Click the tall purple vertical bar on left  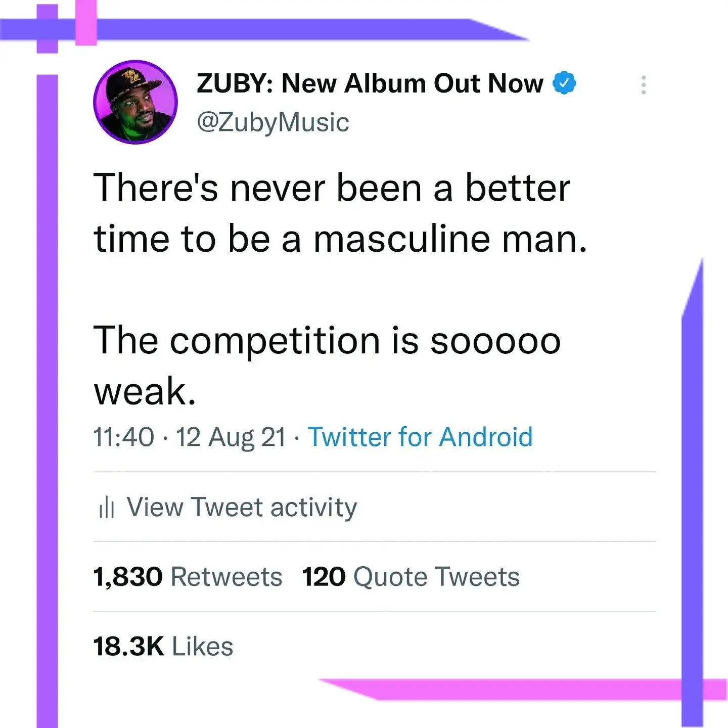(47, 401)
